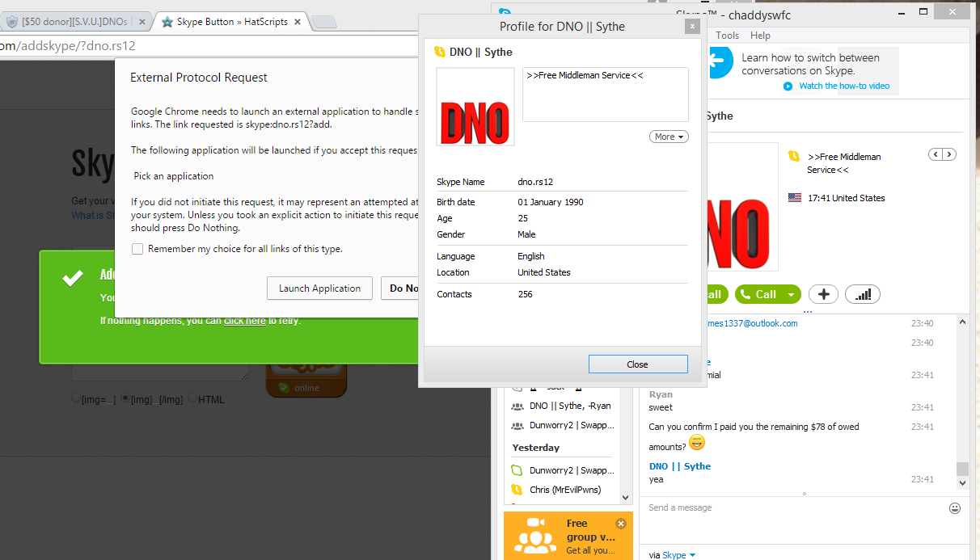Click green status icon beside Dunworry2
Image resolution: width=980 pixels, height=560 pixels.
click(517, 470)
